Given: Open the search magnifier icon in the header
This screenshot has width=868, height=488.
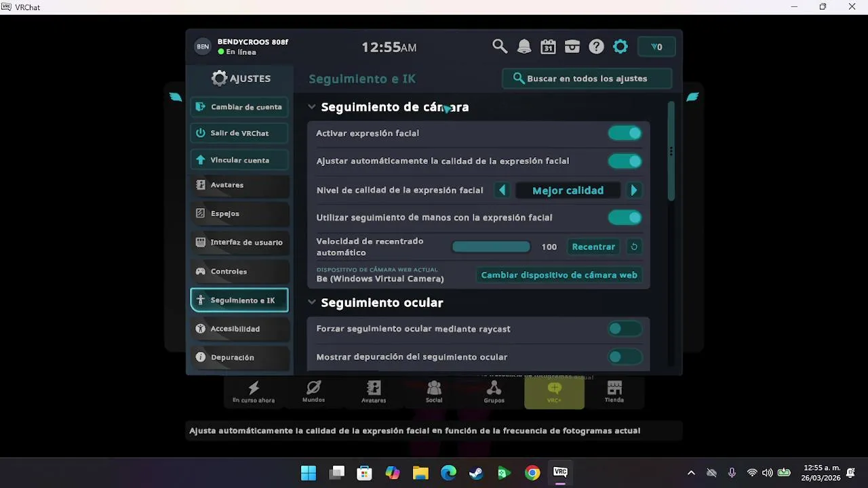Looking at the screenshot, I should tap(500, 47).
